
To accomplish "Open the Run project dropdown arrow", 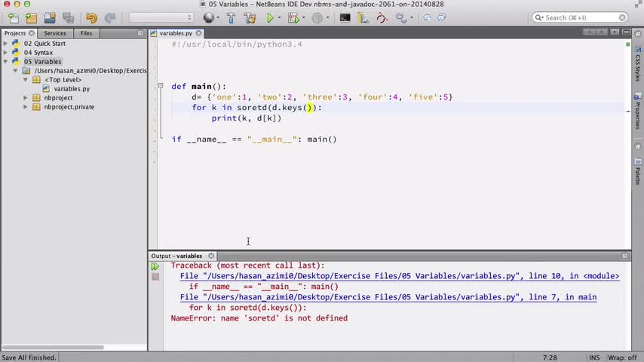I will click(279, 17).
